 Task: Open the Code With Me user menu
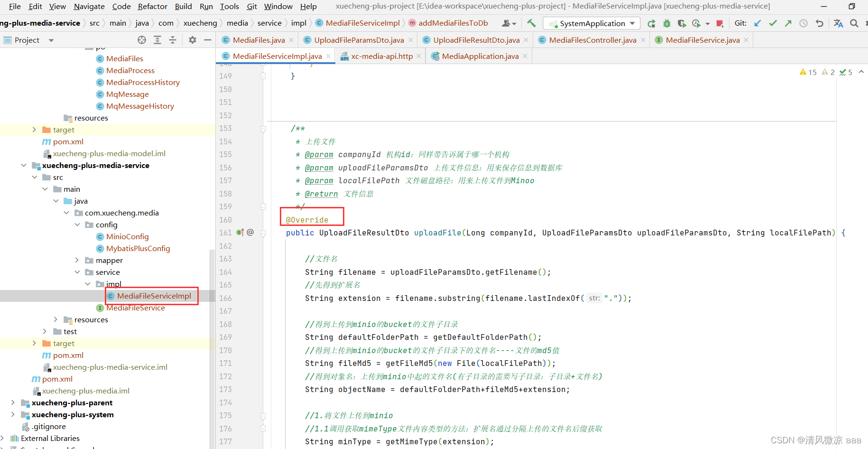[x=509, y=23]
